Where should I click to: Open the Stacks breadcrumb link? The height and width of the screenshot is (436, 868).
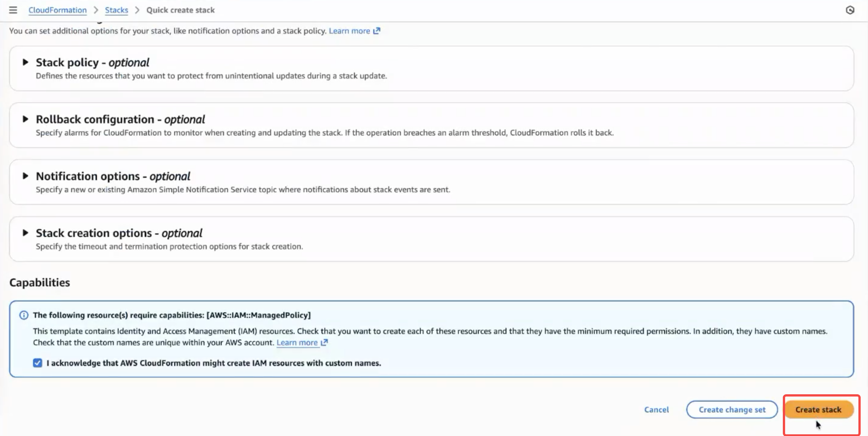coord(116,10)
